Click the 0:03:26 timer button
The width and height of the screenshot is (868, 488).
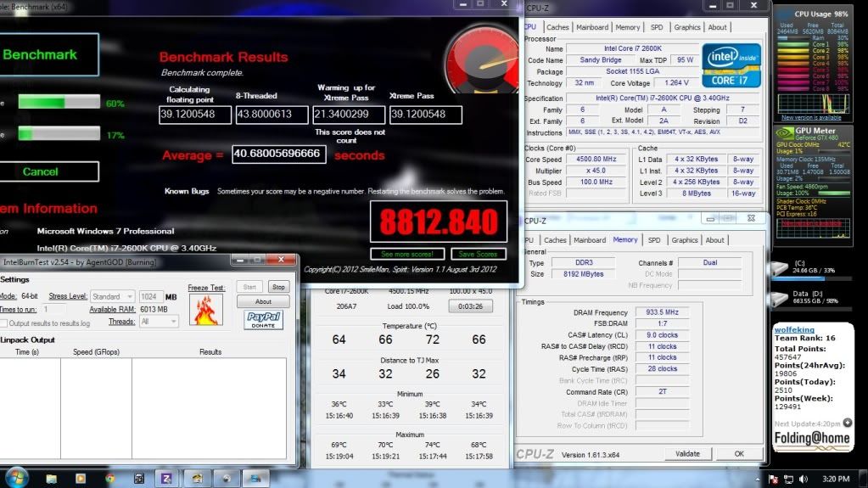(x=471, y=306)
